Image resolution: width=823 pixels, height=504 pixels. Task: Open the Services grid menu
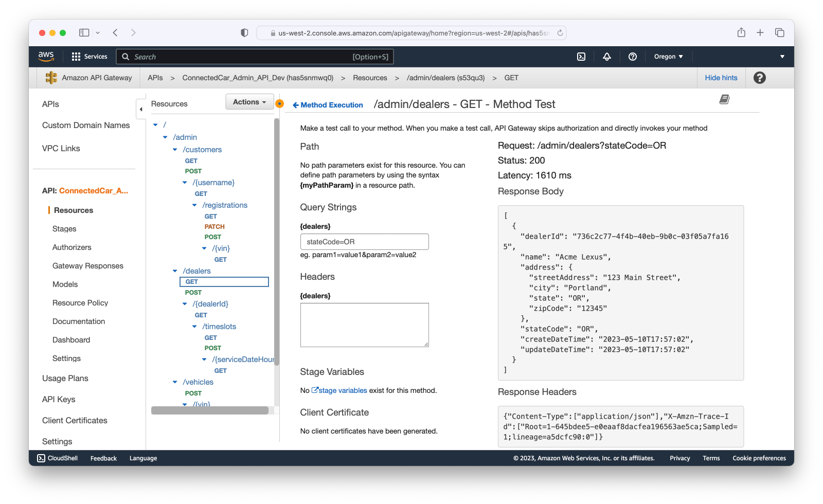[x=90, y=57]
